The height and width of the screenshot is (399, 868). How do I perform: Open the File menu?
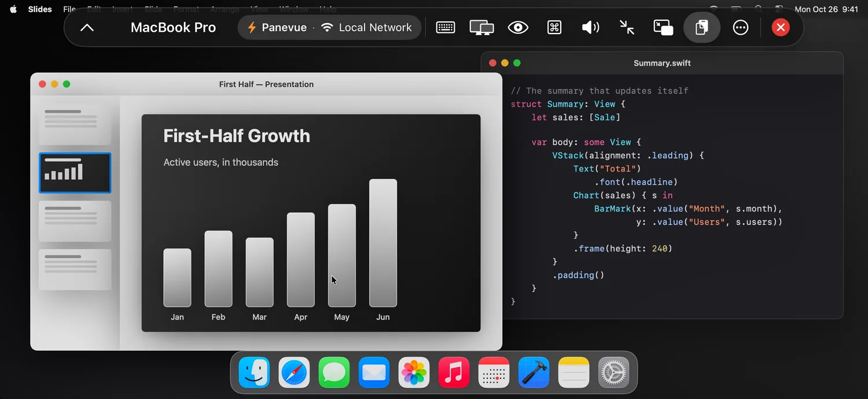69,9
